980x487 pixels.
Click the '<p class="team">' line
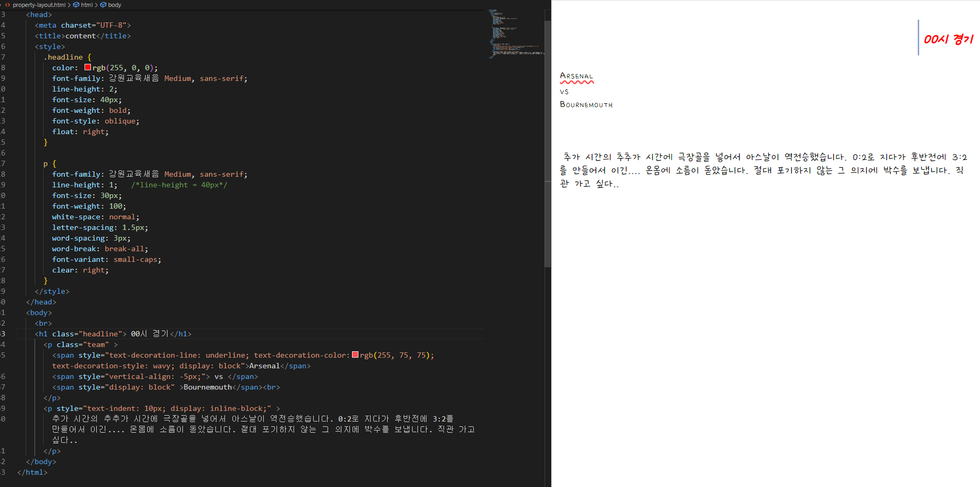(x=81, y=344)
